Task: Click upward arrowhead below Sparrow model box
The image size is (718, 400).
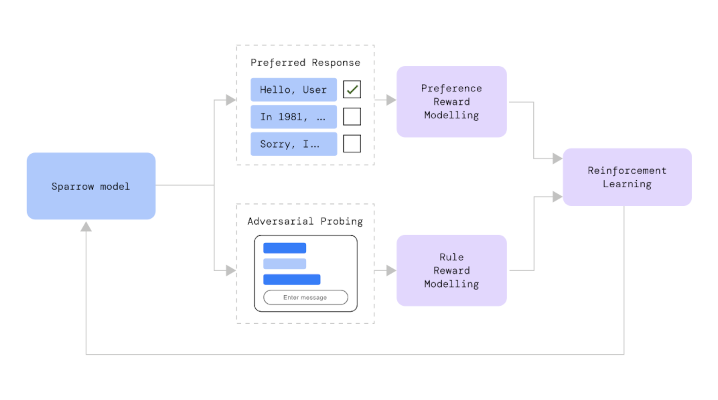Action: 86,228
